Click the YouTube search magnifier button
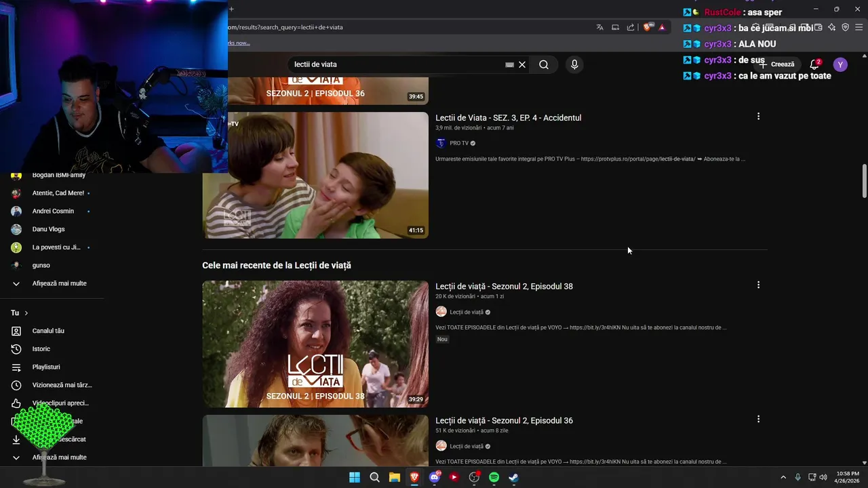The width and height of the screenshot is (868, 488). [x=544, y=64]
